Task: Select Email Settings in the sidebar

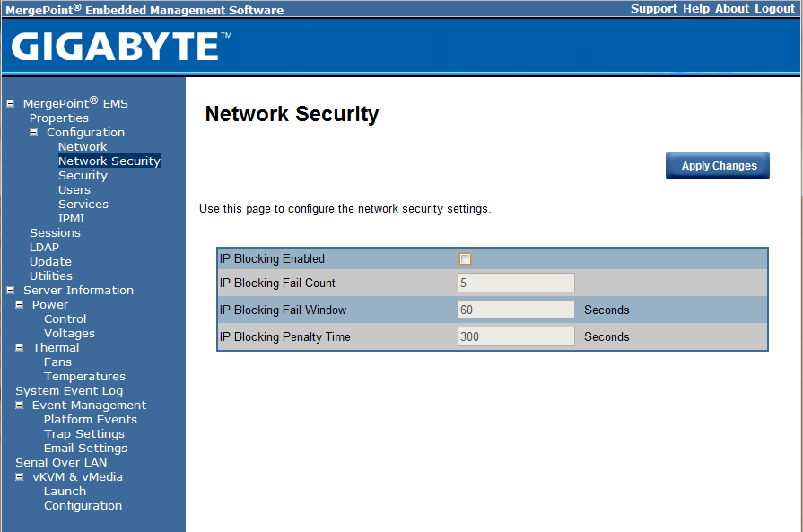Action: 85,448
